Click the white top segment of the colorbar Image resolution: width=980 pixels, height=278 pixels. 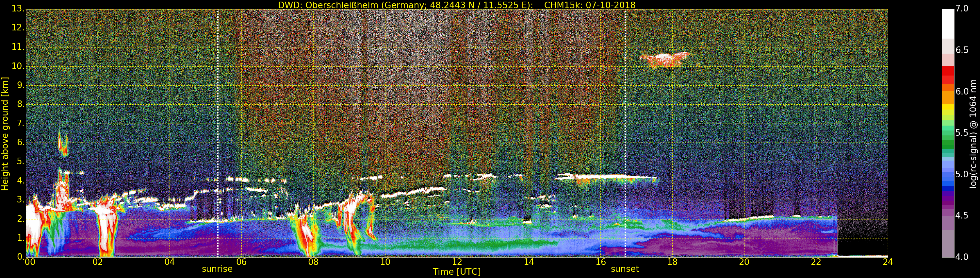point(948,24)
